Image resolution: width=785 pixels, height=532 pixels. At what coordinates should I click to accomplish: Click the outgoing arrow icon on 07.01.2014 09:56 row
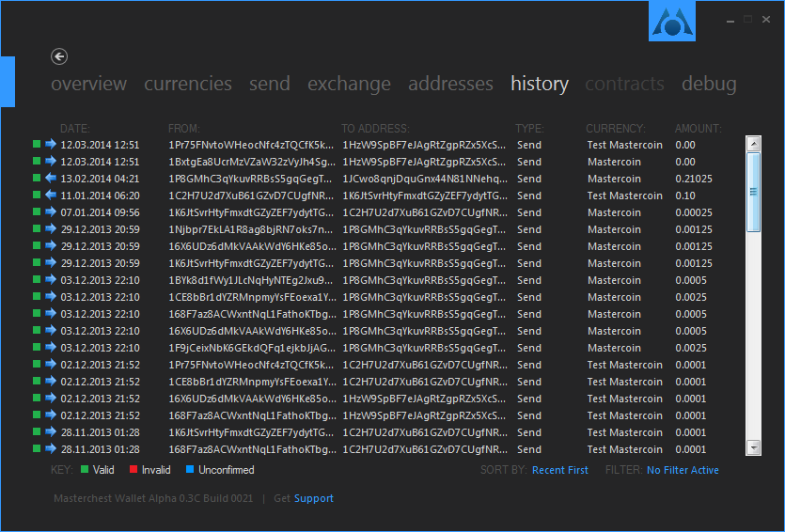[51, 211]
